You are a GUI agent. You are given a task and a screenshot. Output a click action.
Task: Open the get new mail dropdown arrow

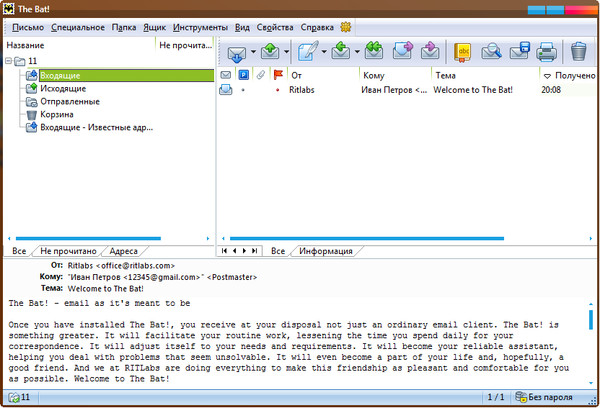(253, 52)
